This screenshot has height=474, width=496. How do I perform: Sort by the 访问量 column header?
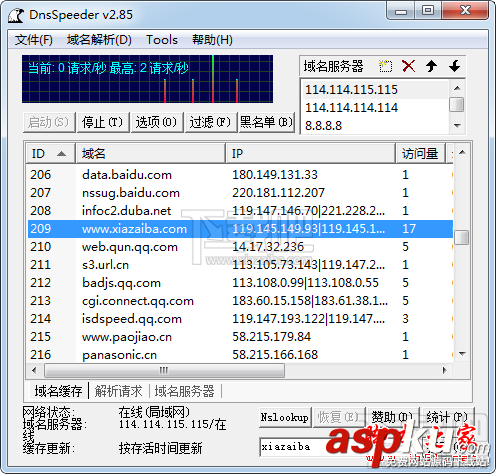(x=421, y=154)
